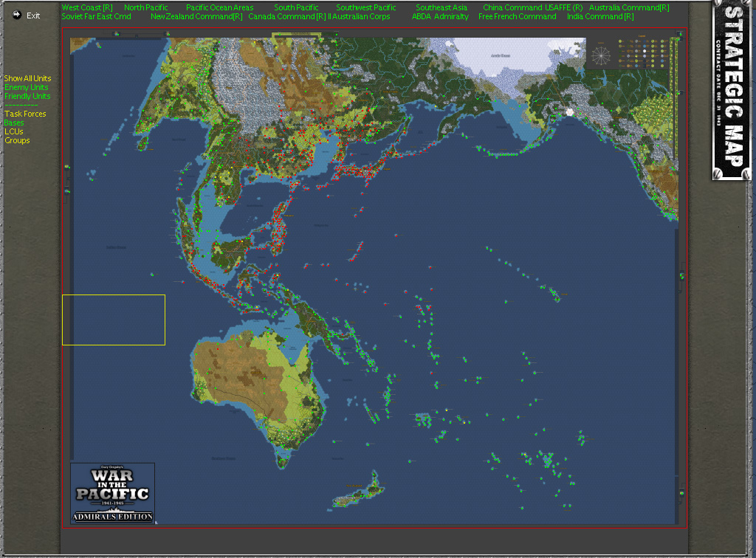This screenshot has width=756, height=558.
Task: Click the War in the Pacific logo
Action: pos(111,493)
